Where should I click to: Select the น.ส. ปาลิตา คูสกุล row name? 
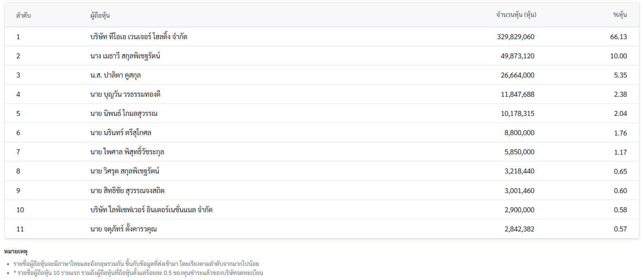click(115, 75)
